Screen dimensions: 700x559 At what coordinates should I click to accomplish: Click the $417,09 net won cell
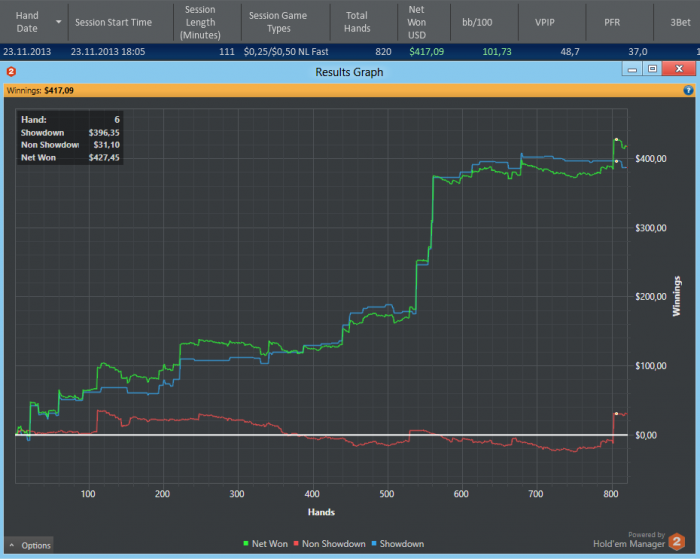coord(426,52)
